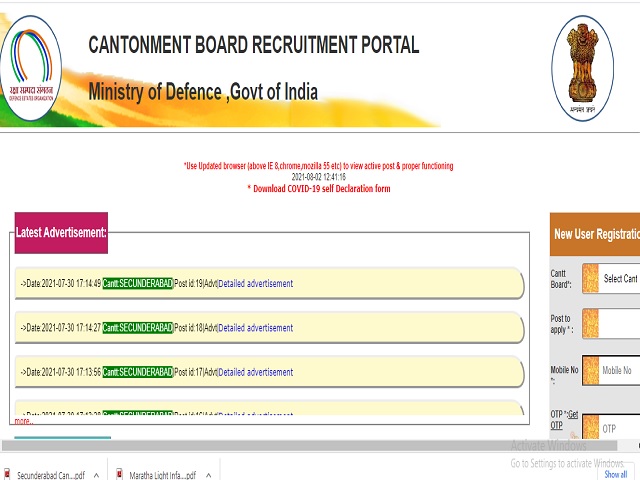Viewport: 640px width, 480px height.
Task: Open Detailed advertisement for Post id 19
Action: 256,283
